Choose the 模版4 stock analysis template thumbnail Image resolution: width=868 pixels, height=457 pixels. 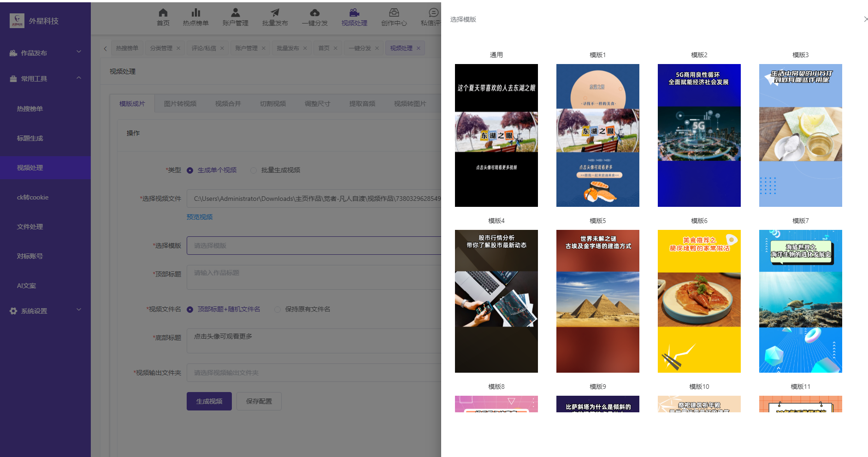496,301
